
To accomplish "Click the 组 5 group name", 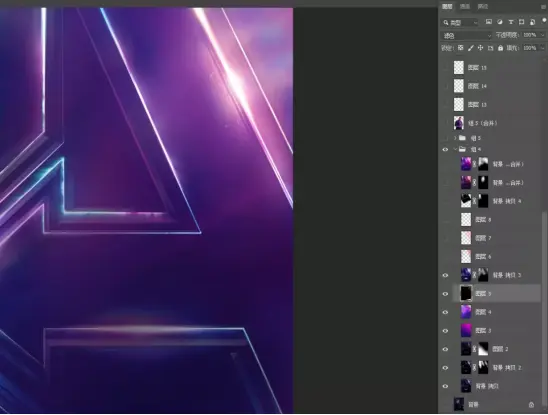I will click(x=475, y=138).
